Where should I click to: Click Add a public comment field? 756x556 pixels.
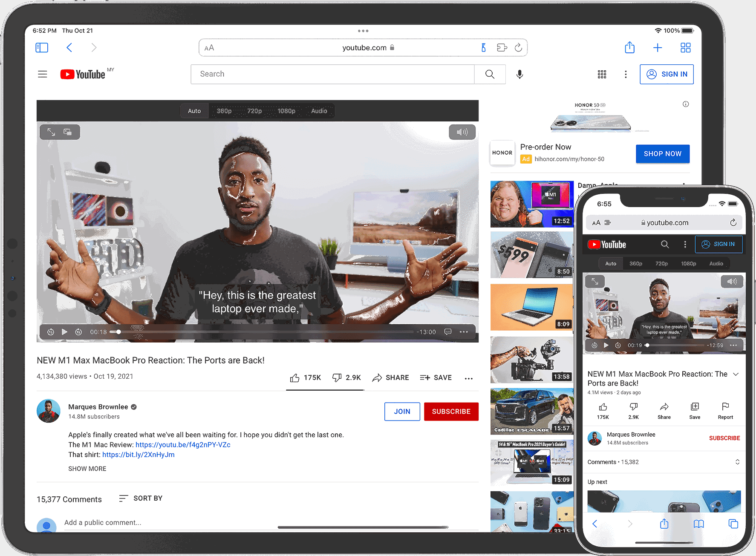(271, 523)
